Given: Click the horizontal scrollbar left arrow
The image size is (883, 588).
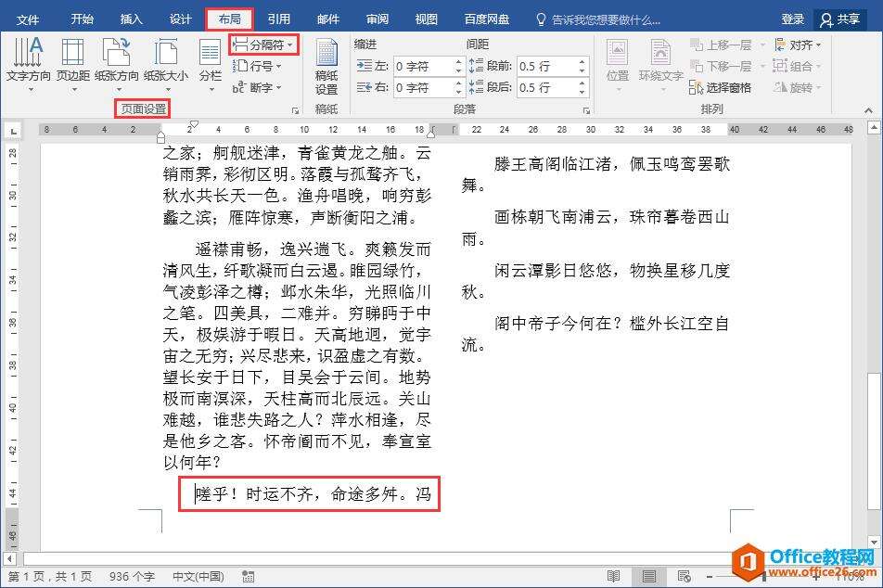Looking at the screenshot, I should click(9, 558).
